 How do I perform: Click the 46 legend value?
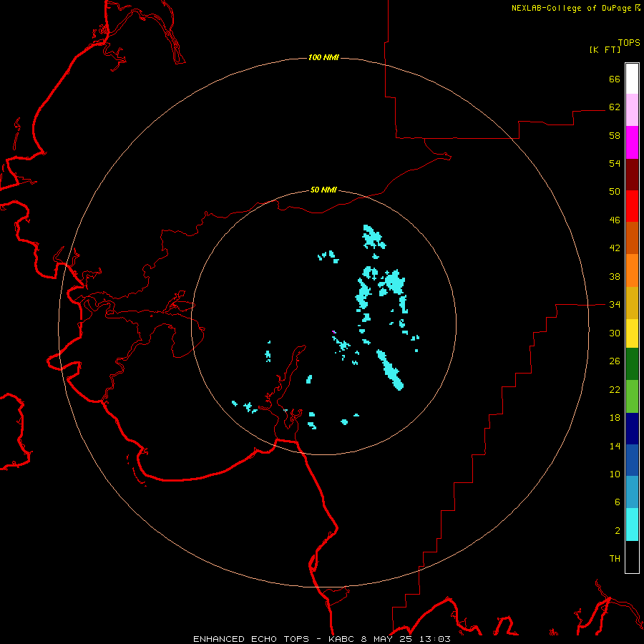point(615,220)
